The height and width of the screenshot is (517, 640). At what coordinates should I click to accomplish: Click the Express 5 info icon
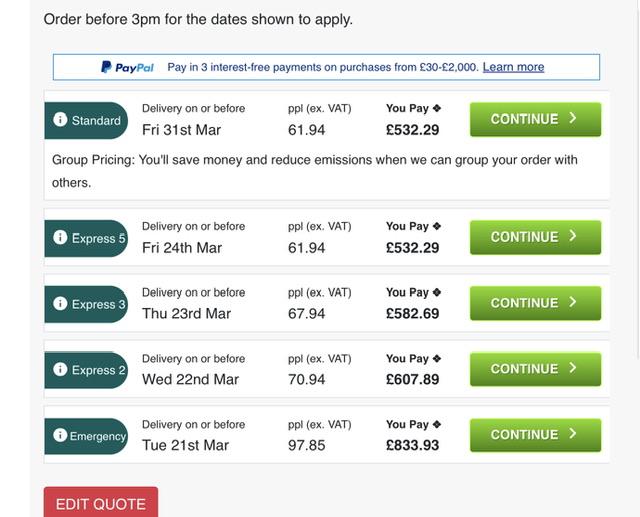coord(61,239)
